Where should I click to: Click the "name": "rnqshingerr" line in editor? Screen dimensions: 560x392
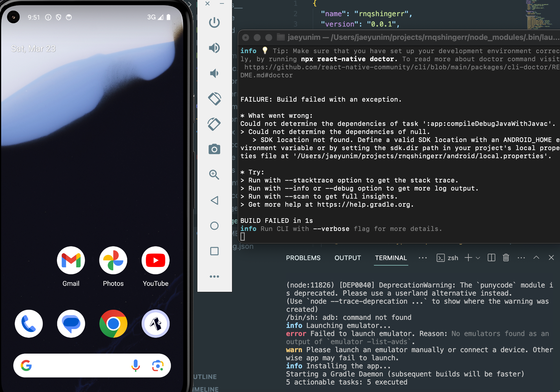tap(366, 14)
